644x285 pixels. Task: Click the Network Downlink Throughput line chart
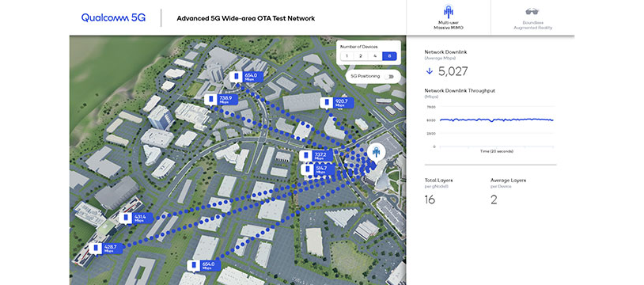(x=497, y=120)
